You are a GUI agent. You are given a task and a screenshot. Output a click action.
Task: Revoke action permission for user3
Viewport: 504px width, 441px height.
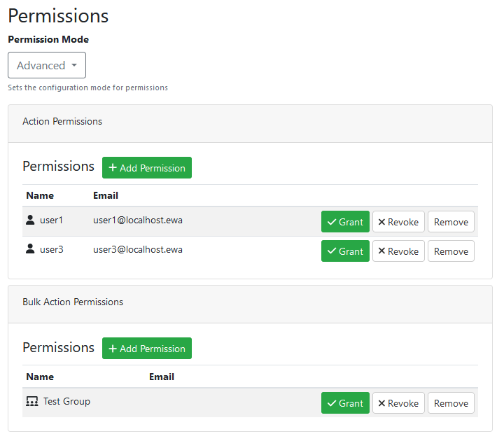(398, 251)
